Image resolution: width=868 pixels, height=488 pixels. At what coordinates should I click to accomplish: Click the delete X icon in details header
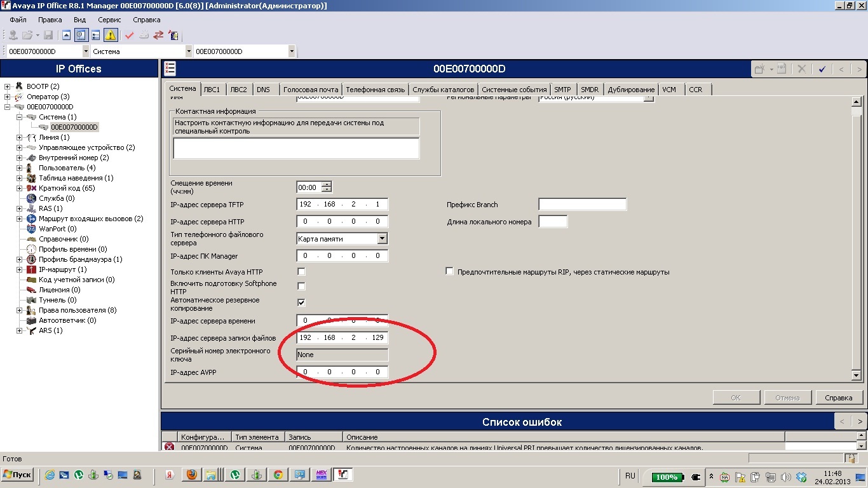pyautogui.click(x=802, y=69)
